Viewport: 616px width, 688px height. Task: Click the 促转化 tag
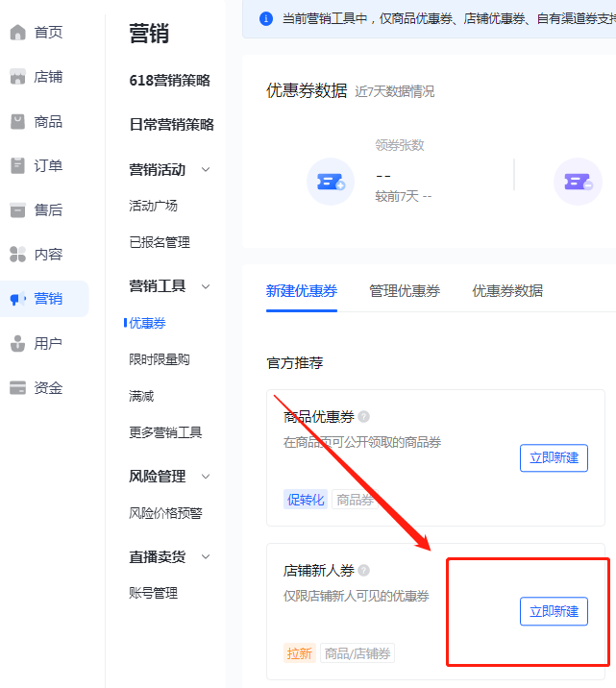coord(306,500)
